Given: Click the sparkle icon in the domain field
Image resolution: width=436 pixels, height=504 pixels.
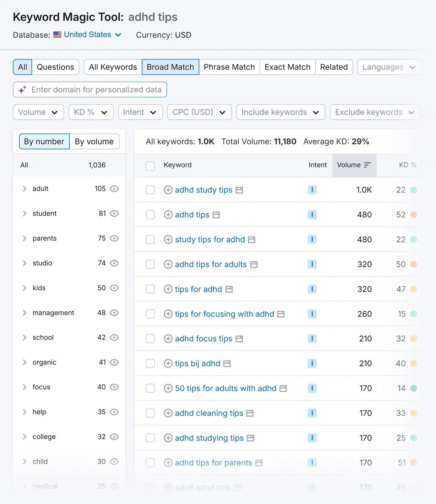Looking at the screenshot, I should pos(22,89).
